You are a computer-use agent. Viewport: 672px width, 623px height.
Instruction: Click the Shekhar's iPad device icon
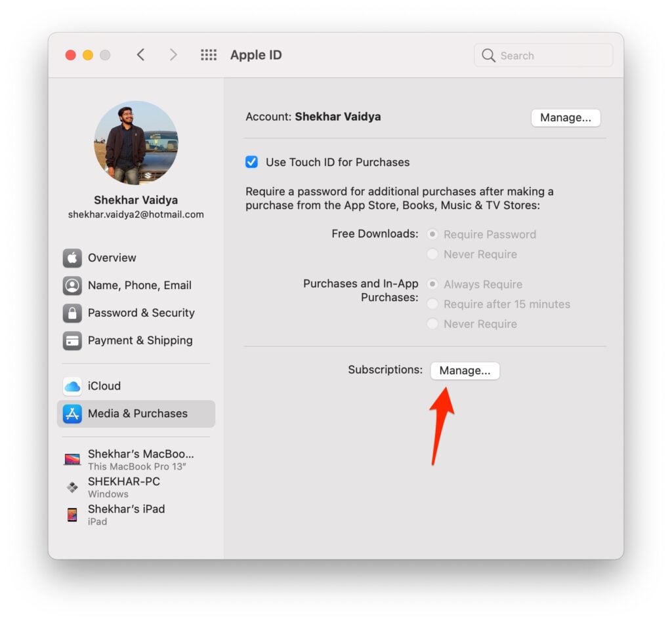coord(72,515)
